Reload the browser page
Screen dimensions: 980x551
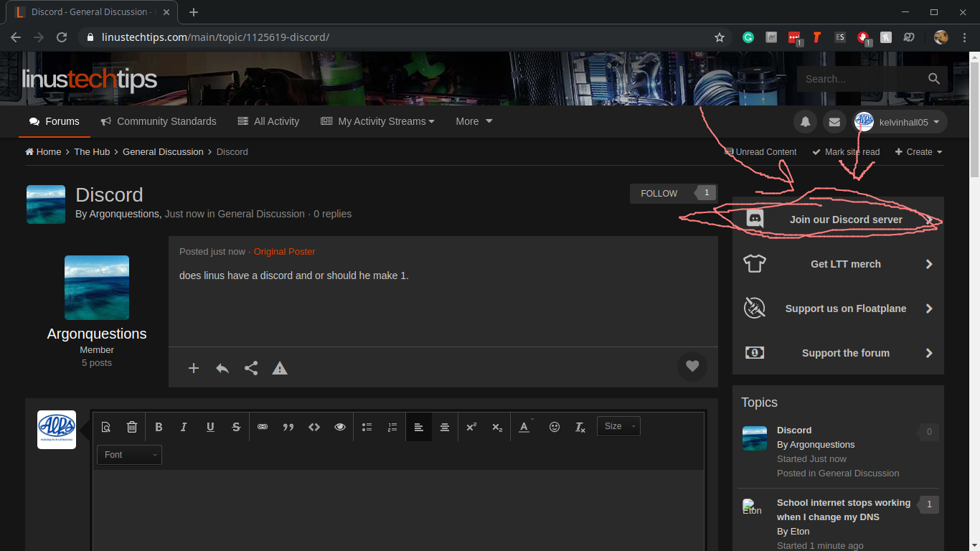[62, 37]
